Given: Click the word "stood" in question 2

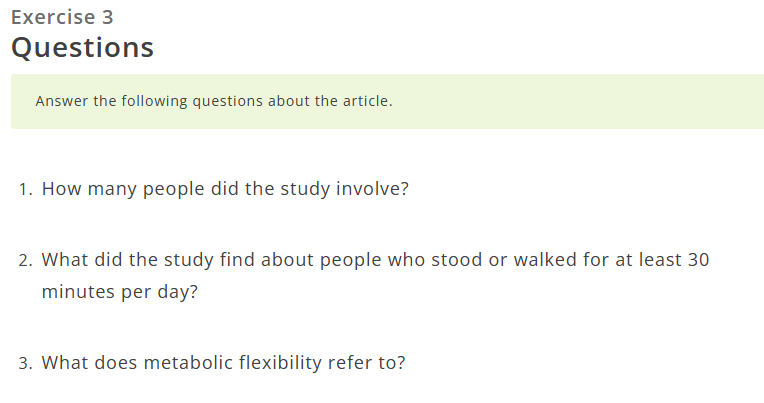Looking at the screenshot, I should [455, 260].
